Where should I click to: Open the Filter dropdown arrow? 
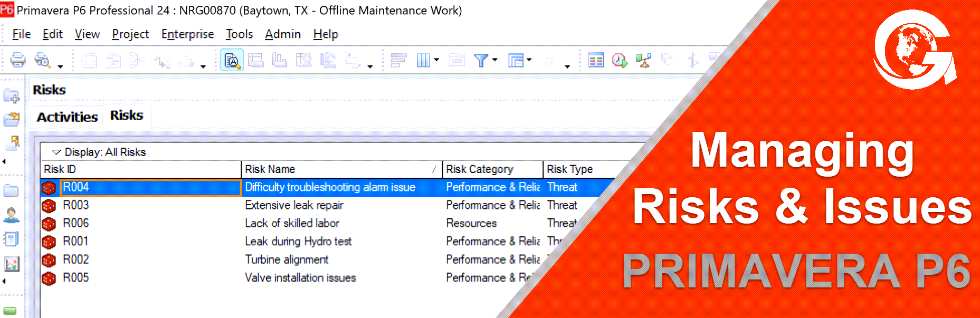coord(494,60)
